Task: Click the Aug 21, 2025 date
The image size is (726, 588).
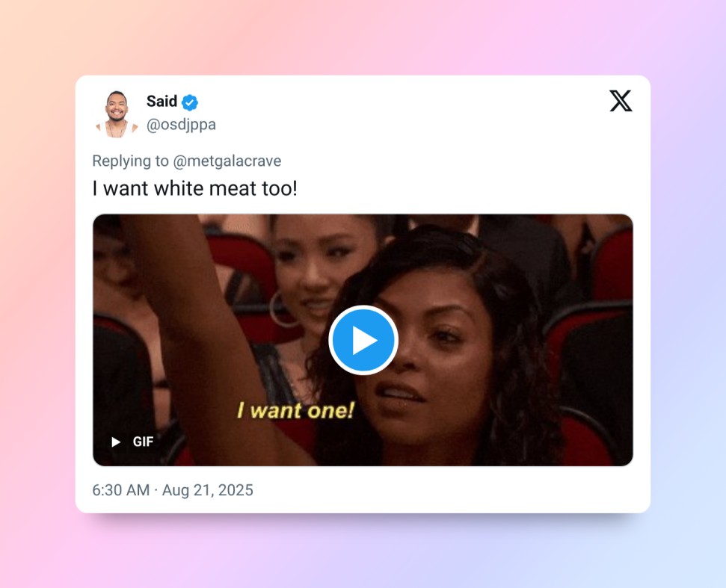Action: pos(207,490)
